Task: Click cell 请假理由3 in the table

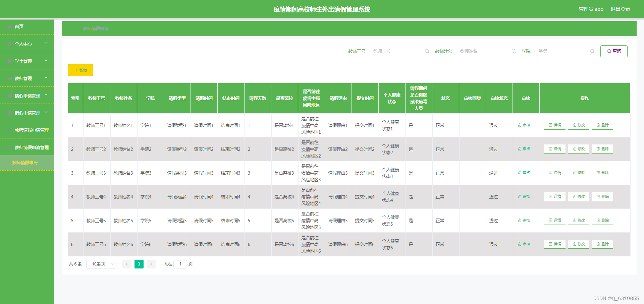Action: (x=338, y=173)
